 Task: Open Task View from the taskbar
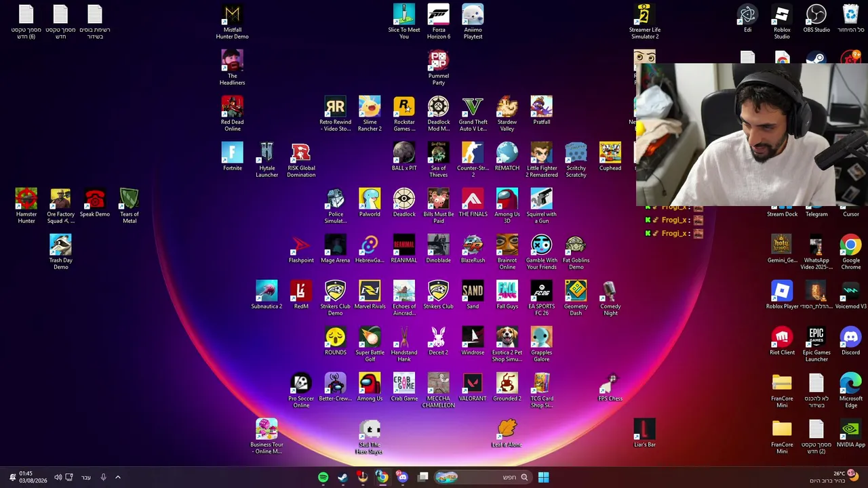pyautogui.click(x=423, y=477)
